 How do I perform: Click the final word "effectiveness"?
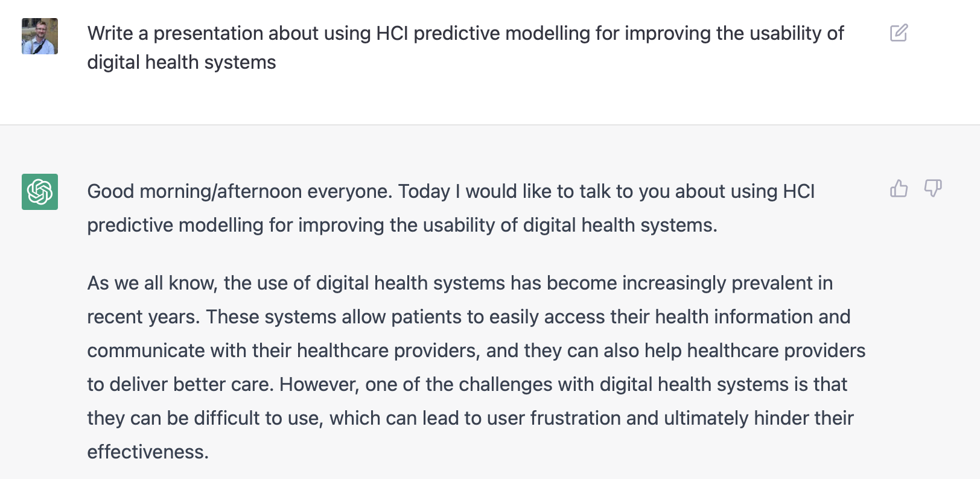pyautogui.click(x=147, y=452)
